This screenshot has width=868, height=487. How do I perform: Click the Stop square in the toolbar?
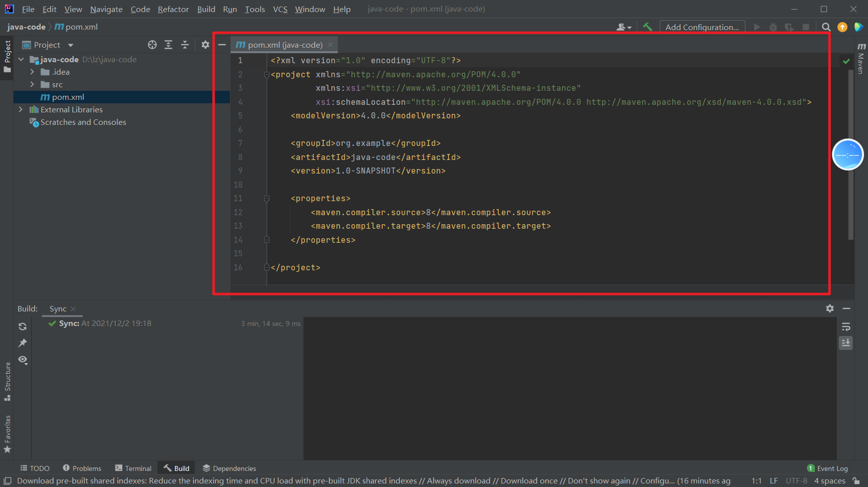[806, 27]
